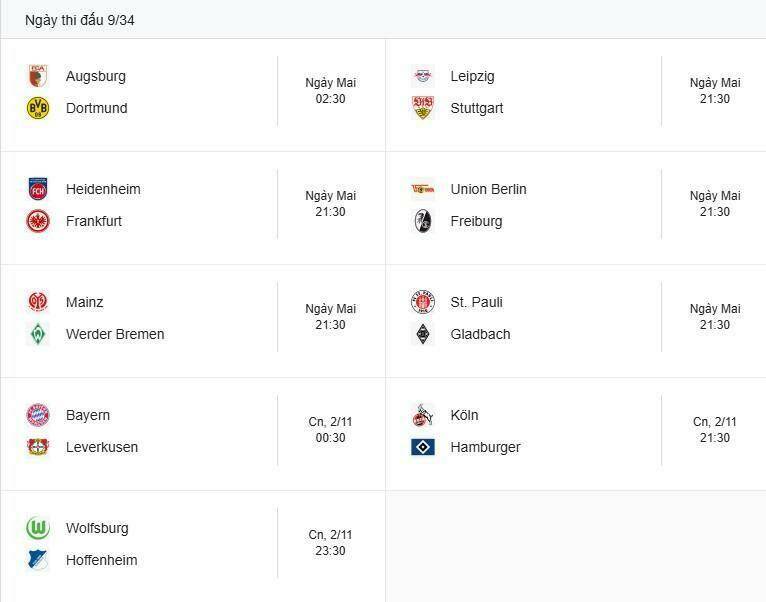Screen dimensions: 766x602
Task: Click Bayern match time Cn 2/11 00:30
Action: [x=330, y=430]
